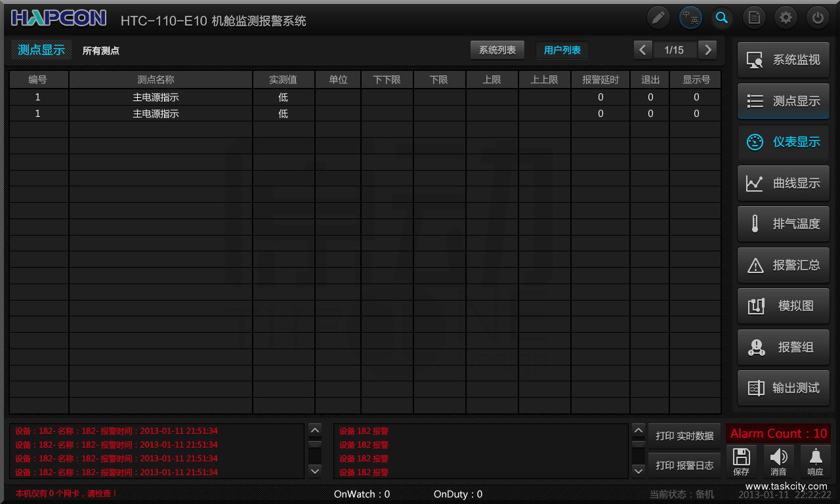840x504 pixels.
Task: Click the 上上限 column header
Action: pos(545,79)
